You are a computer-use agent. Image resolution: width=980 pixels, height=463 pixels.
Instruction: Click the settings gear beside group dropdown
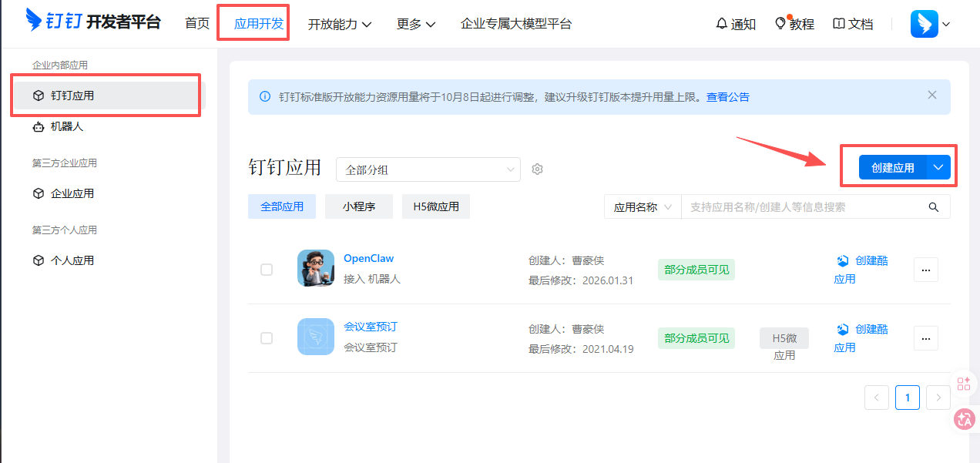tap(538, 169)
